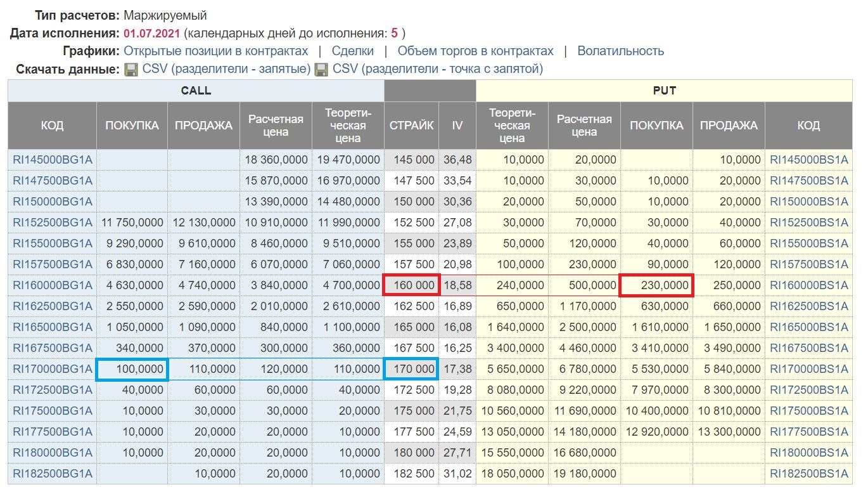Open put option RI160000BS1A

coord(808,285)
